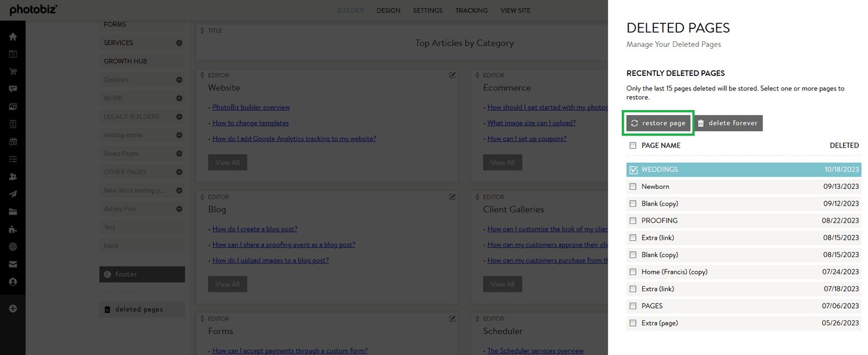This screenshot has height=355, width=868.
Task: Click the restore page button
Action: (658, 123)
